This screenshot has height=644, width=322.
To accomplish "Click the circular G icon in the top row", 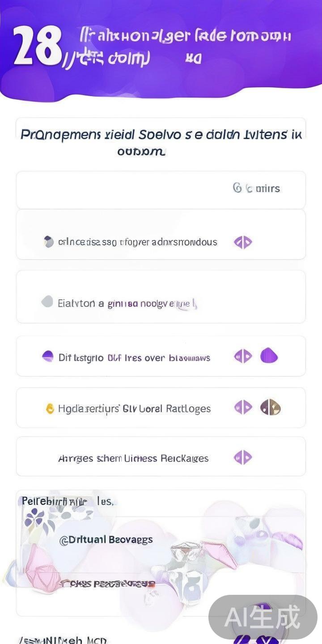I will [237, 188].
